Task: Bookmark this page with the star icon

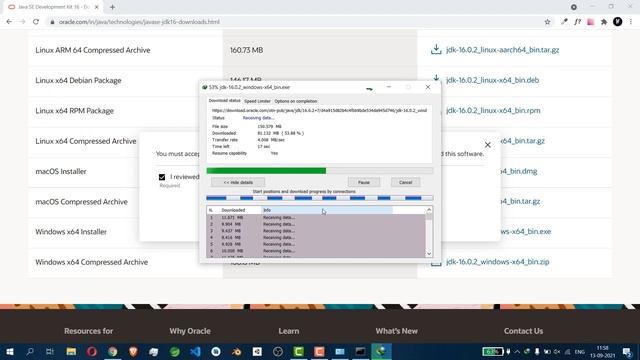Action: (547, 22)
